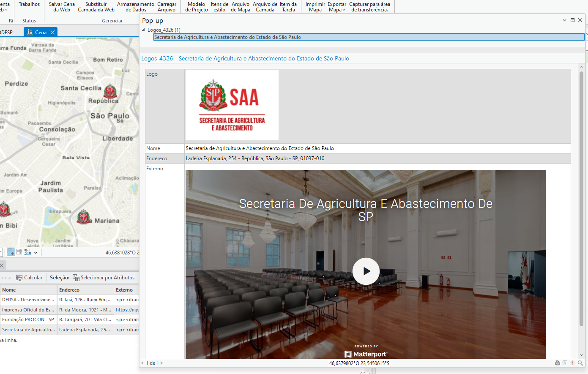The width and height of the screenshot is (588, 374).
Task: Click the Endereco column header
Action: coord(85,290)
